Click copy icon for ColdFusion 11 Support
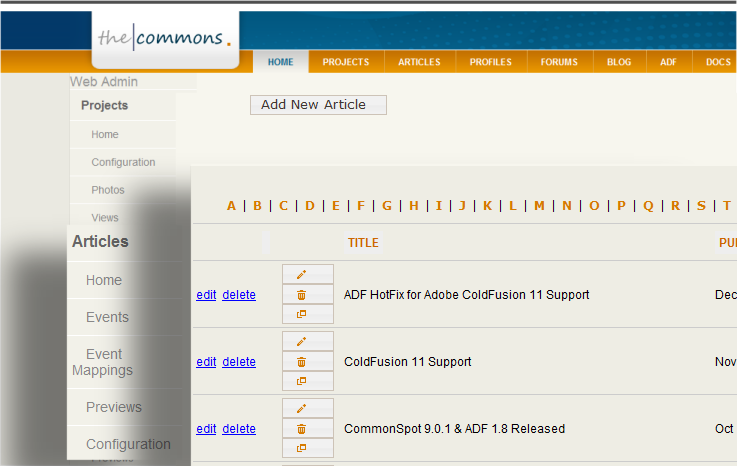Image resolution: width=737 pixels, height=466 pixels. 308,381
